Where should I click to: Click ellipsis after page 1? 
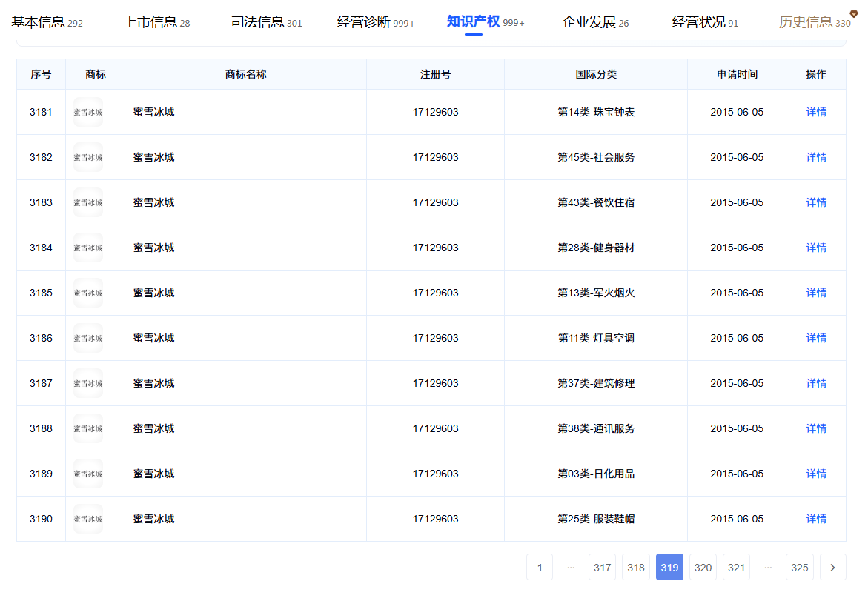tap(571, 567)
